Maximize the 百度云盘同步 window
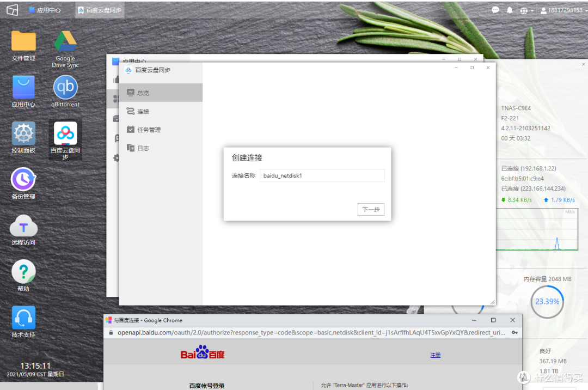Screen dimensions: 588x390 (472, 68)
